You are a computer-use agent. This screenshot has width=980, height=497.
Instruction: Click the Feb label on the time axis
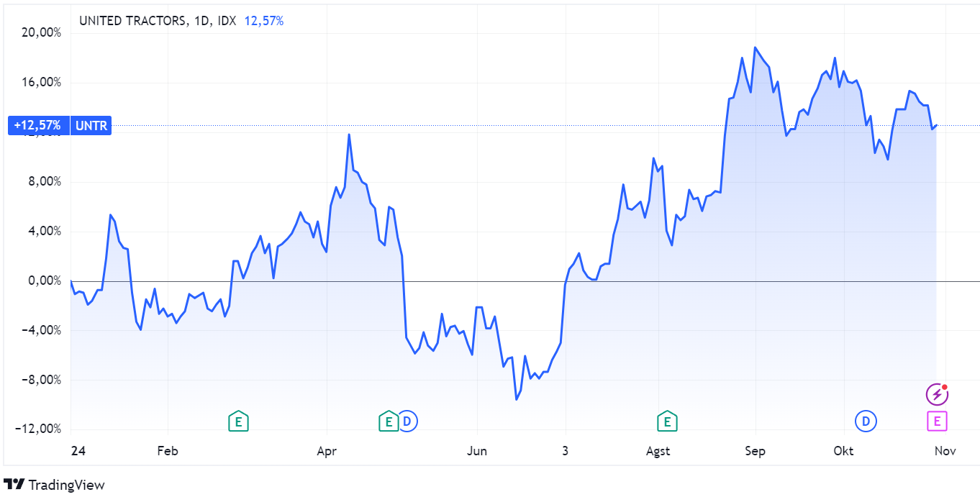coord(167,452)
